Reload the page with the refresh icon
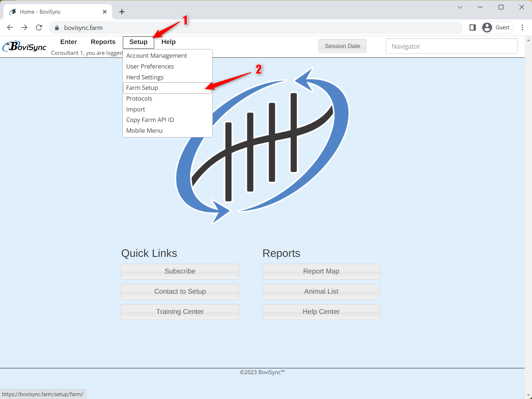 point(39,27)
